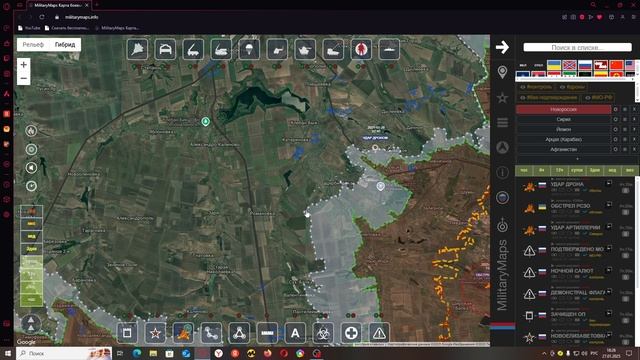Screen dimensions: 640x360
Task: Select the self-propelled artillery icon
Action: point(333,49)
